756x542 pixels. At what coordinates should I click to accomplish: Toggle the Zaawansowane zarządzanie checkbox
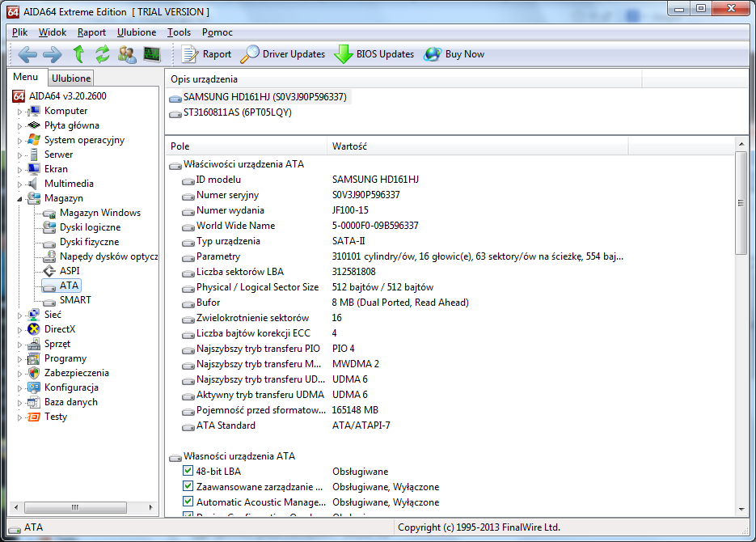pos(188,486)
